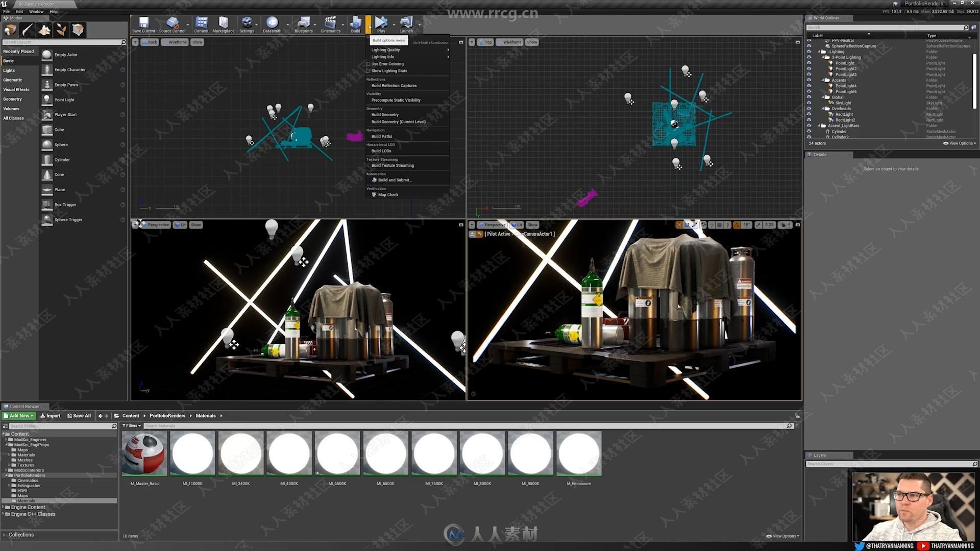Expand the Engine Content folder
Viewport: 980px width, 551px height.
click(x=3, y=508)
